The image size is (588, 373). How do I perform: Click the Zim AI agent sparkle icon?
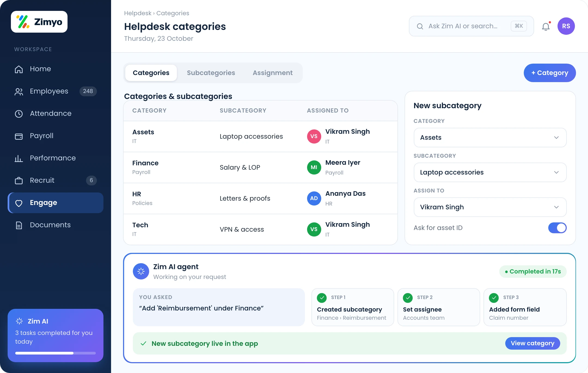click(141, 271)
